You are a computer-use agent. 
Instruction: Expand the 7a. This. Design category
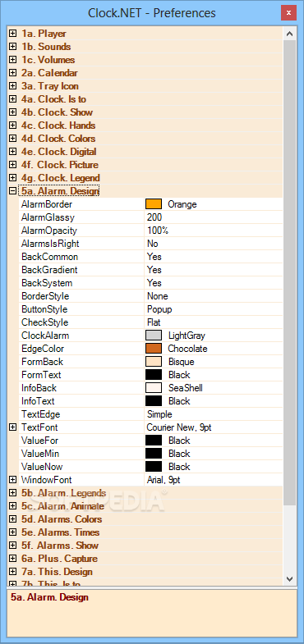click(13, 572)
